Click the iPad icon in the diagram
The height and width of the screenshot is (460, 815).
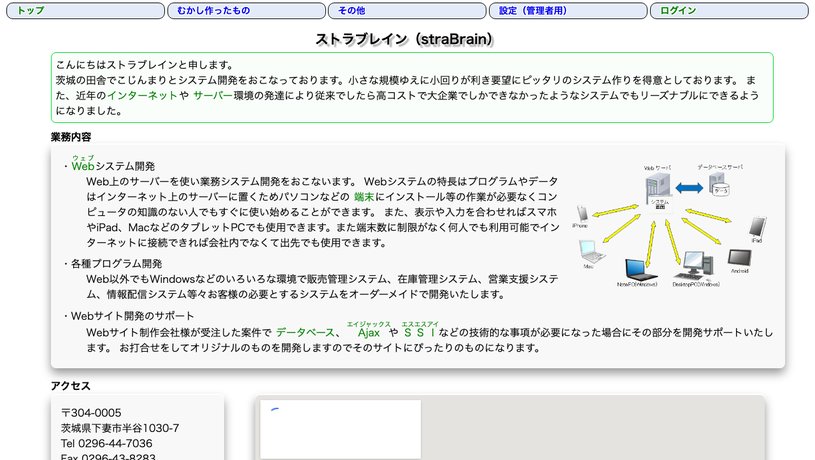click(757, 227)
